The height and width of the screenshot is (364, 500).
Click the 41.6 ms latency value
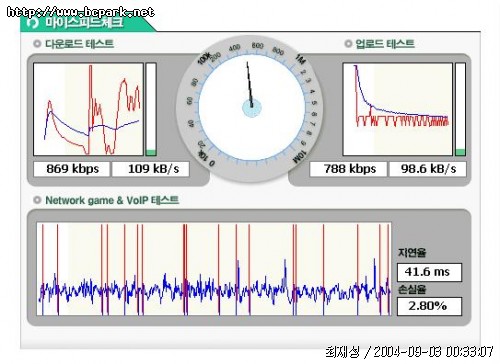tap(429, 272)
